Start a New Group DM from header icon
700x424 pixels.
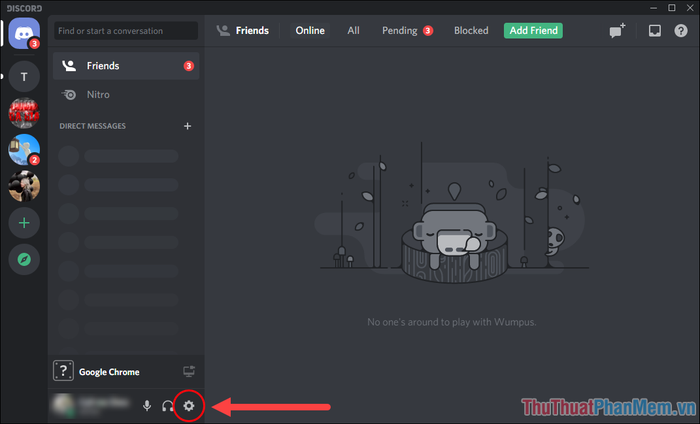(x=617, y=31)
